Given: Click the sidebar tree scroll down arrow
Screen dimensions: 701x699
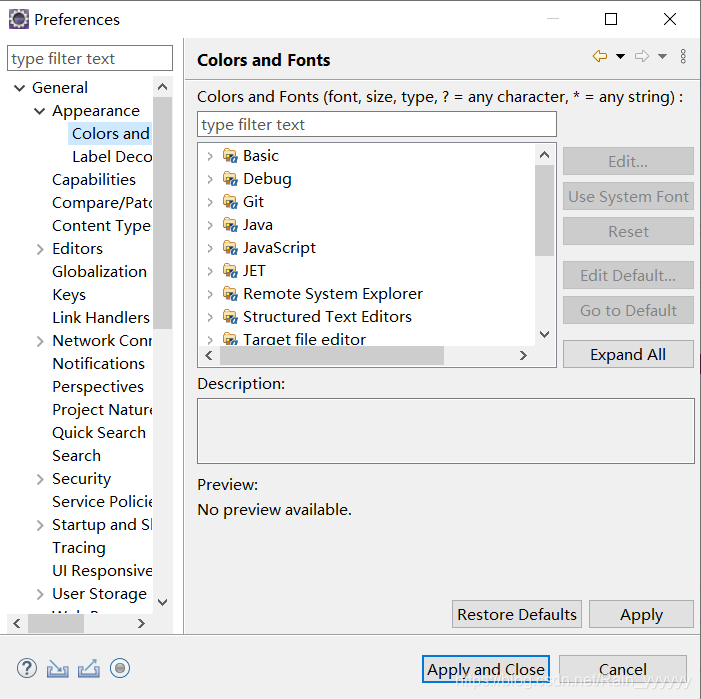Looking at the screenshot, I should 163,602.
